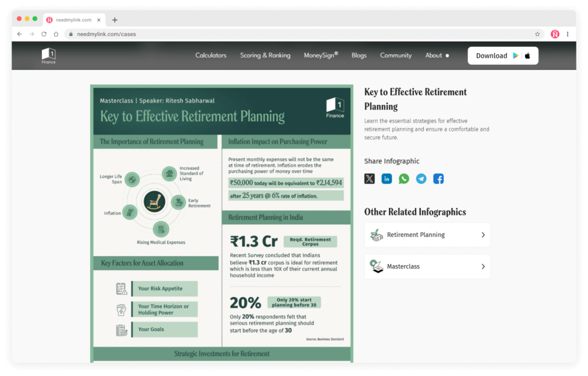Expand the Masterclass related infographic

(427, 266)
